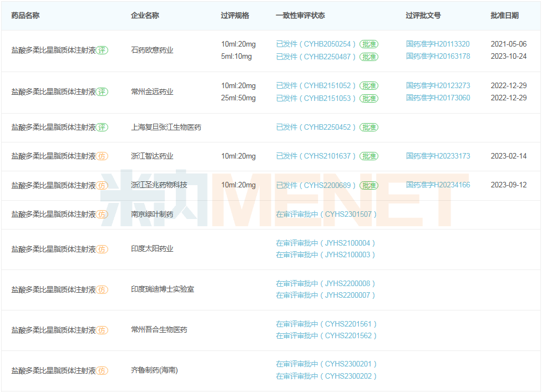Open approval number 国药准字H20113320
Image resolution: width=542 pixels, height=392 pixels.
tap(438, 44)
